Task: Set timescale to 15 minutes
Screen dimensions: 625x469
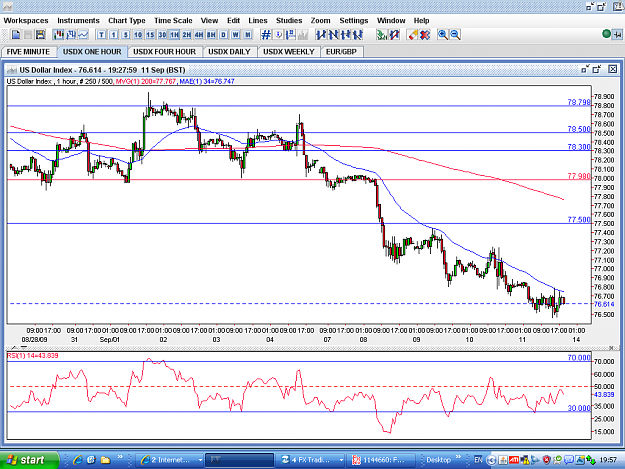Action: [x=150, y=35]
